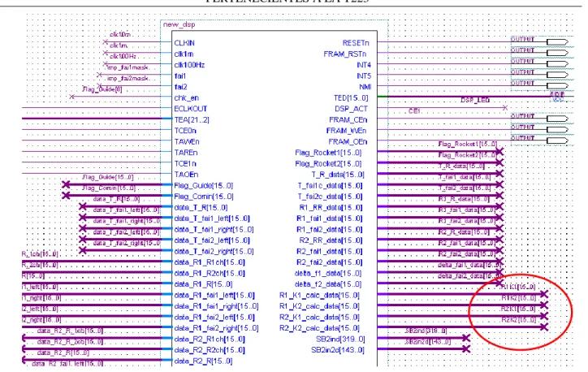The width and height of the screenshot is (588, 372).
Task: Select the data_R1_R1ch[15..0] port
Action: [x=210, y=262]
